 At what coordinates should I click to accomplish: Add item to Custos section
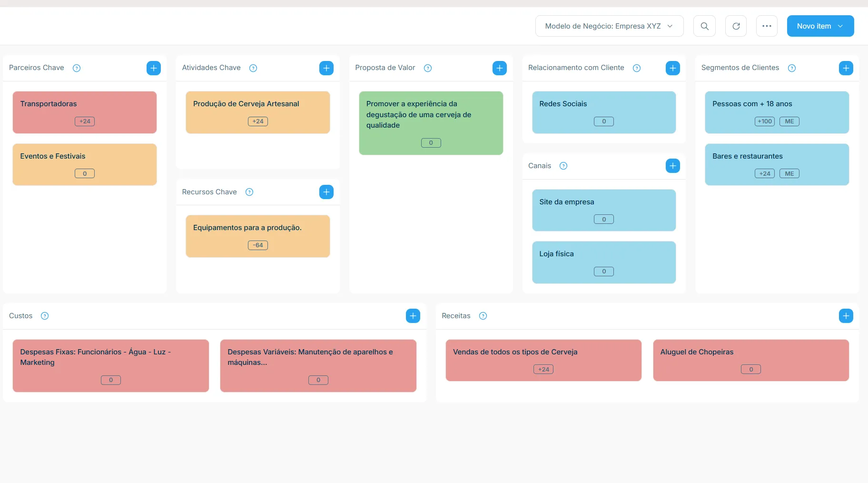[413, 316]
